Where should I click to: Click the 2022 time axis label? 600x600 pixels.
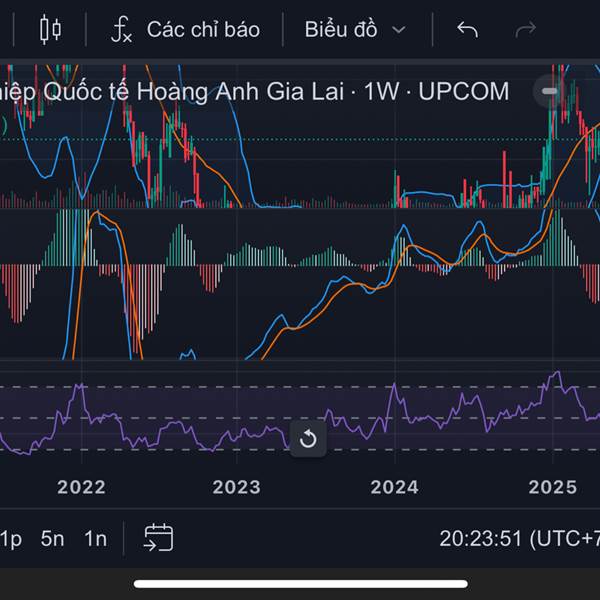pyautogui.click(x=81, y=487)
